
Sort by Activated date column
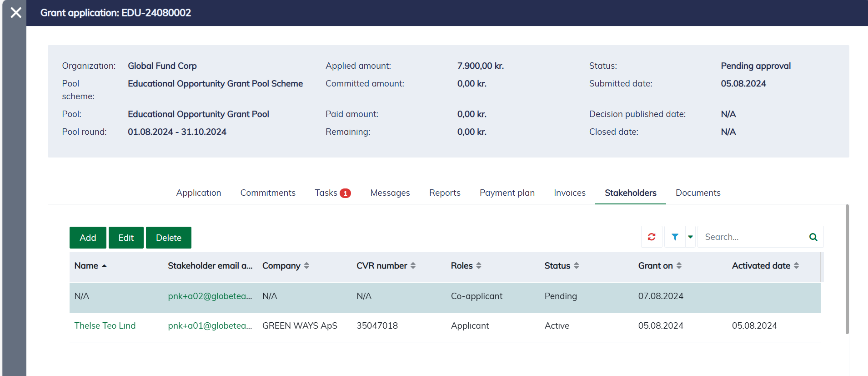click(x=796, y=266)
